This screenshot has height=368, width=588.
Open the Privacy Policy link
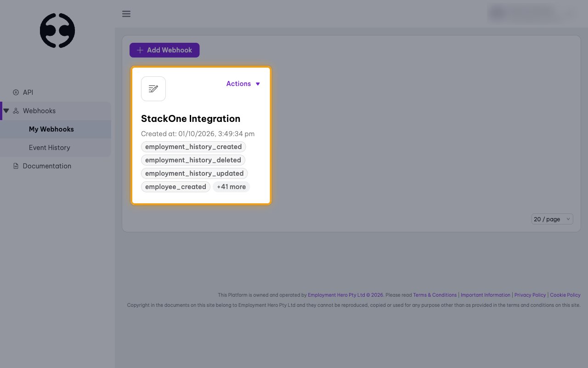pyautogui.click(x=530, y=295)
